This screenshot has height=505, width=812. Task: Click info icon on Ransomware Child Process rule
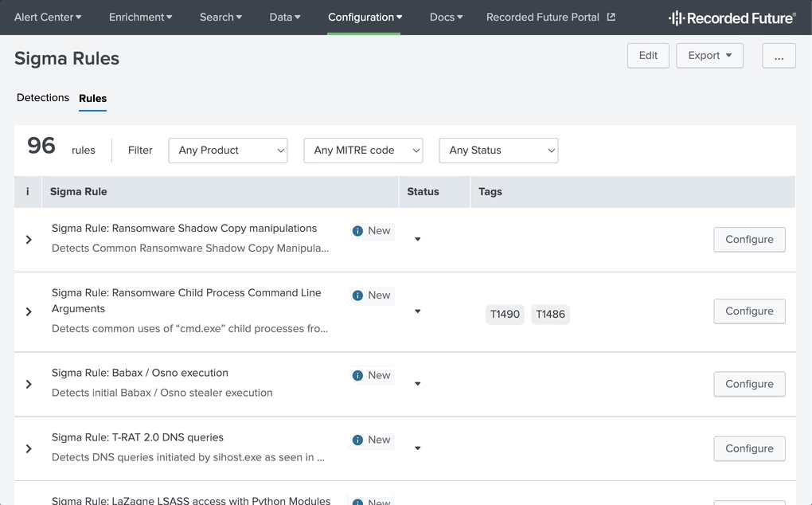click(x=357, y=296)
